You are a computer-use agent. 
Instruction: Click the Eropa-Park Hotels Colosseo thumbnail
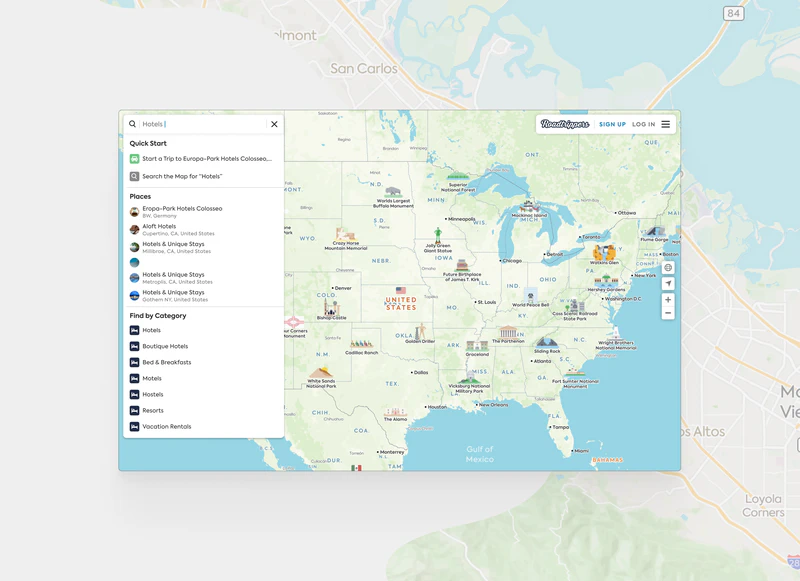click(134, 212)
